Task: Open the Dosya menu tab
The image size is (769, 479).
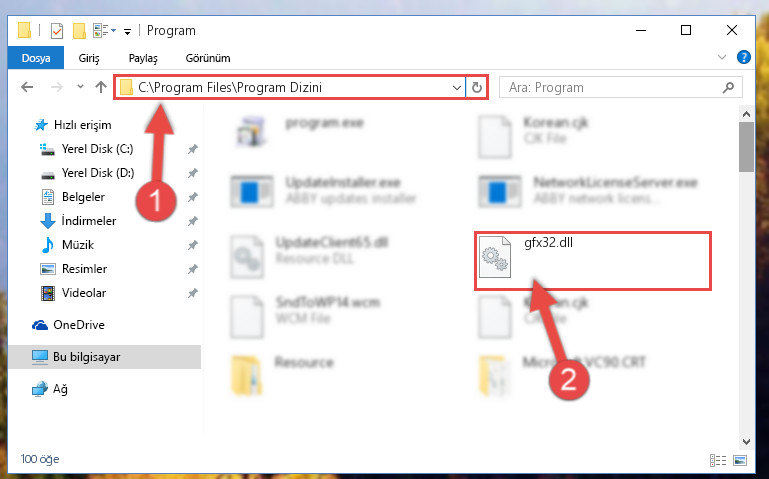Action: (36, 58)
